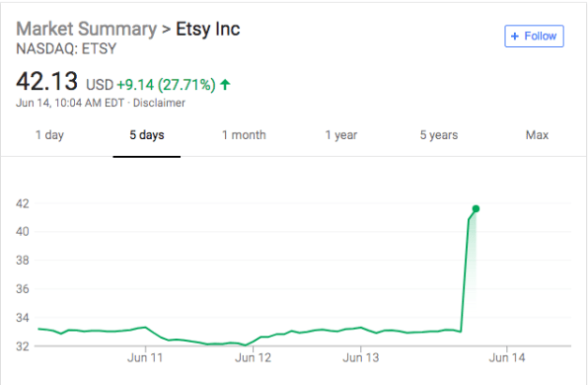Screen dimensions: 588x385
Task: Open the 5 years tab
Action: (439, 134)
